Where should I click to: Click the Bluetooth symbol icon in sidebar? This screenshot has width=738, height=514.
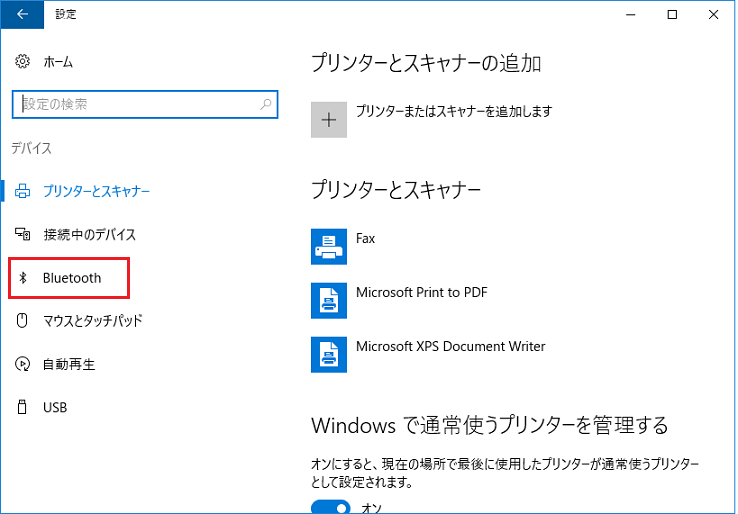coord(23,278)
